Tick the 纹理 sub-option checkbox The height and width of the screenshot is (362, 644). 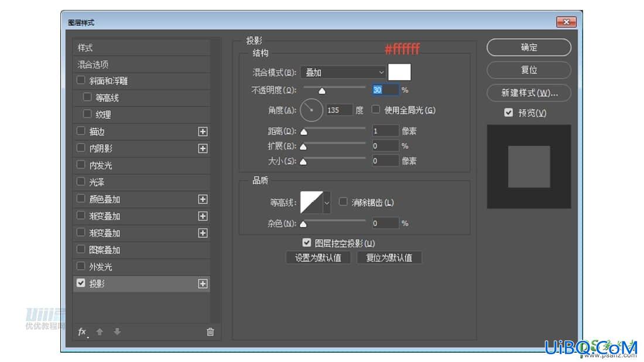87,113
